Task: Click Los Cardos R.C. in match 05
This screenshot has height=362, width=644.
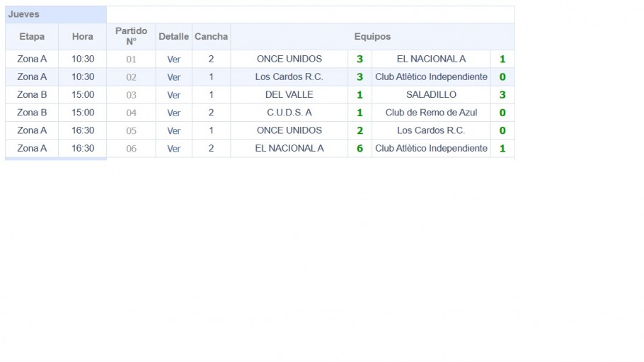Action: pyautogui.click(x=431, y=130)
